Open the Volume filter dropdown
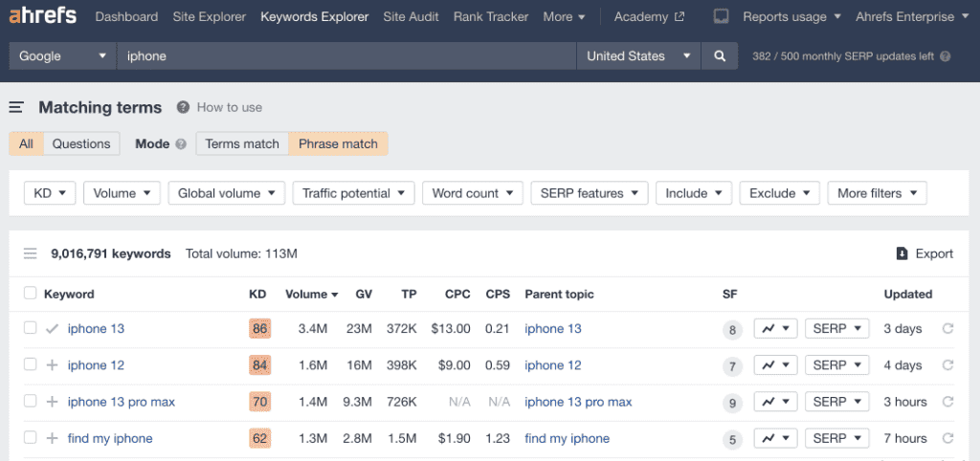This screenshot has width=980, height=461. click(x=122, y=193)
